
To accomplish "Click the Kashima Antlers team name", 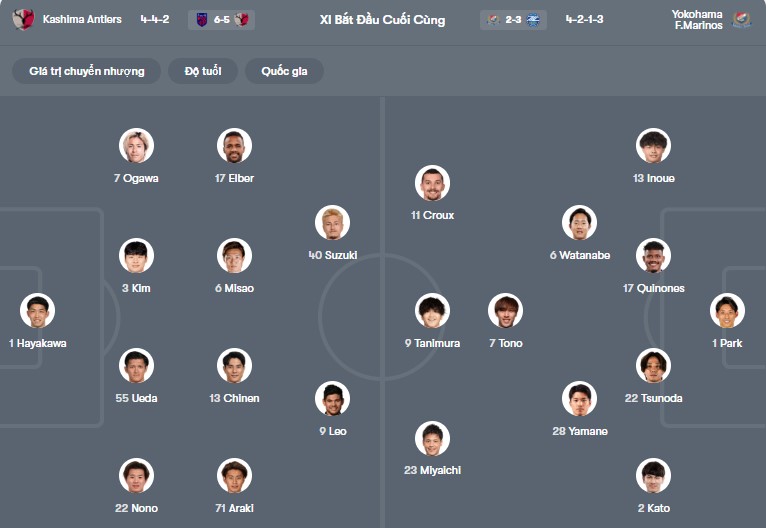I will [x=82, y=19].
